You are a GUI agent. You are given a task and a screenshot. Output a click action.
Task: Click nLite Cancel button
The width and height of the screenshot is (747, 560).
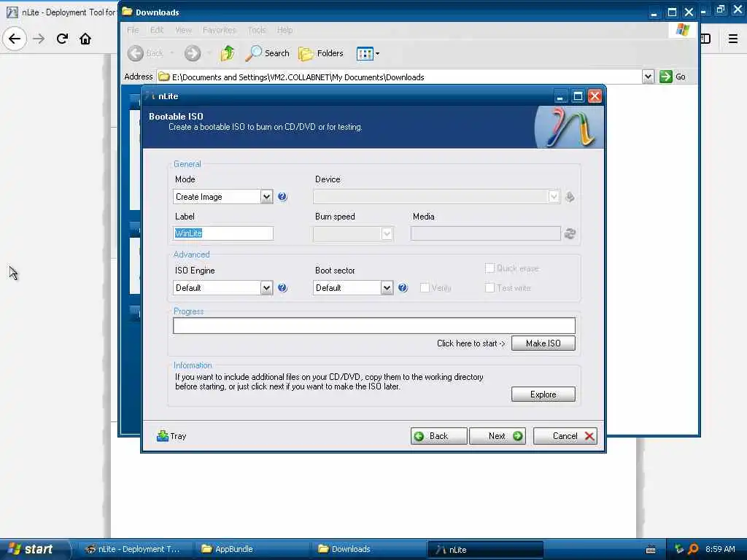coord(565,436)
